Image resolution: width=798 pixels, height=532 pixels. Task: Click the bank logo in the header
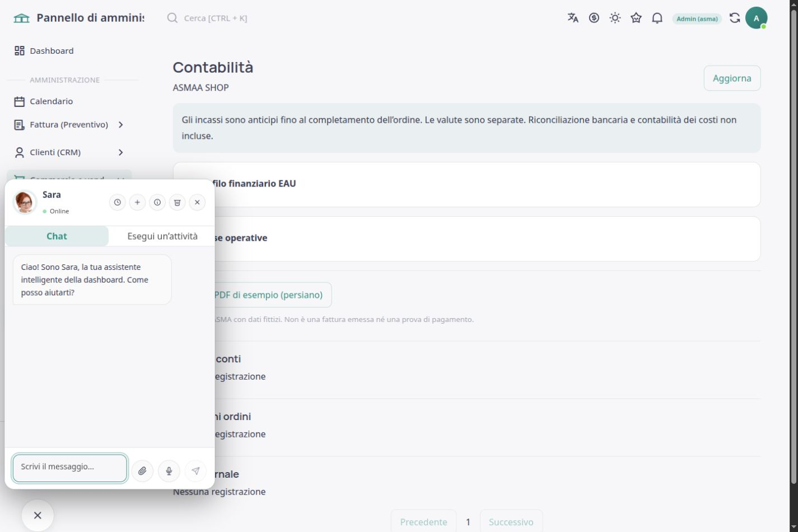[x=21, y=18]
